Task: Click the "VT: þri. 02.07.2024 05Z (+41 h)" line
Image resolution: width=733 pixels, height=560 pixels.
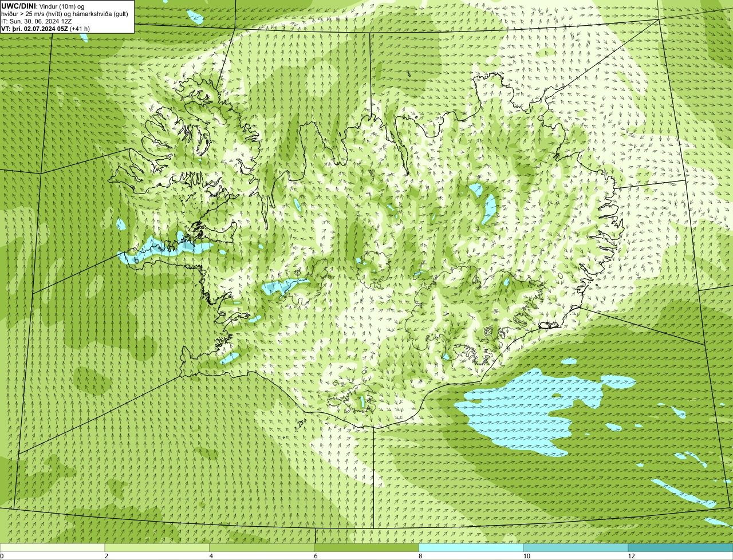Action: pos(46,28)
